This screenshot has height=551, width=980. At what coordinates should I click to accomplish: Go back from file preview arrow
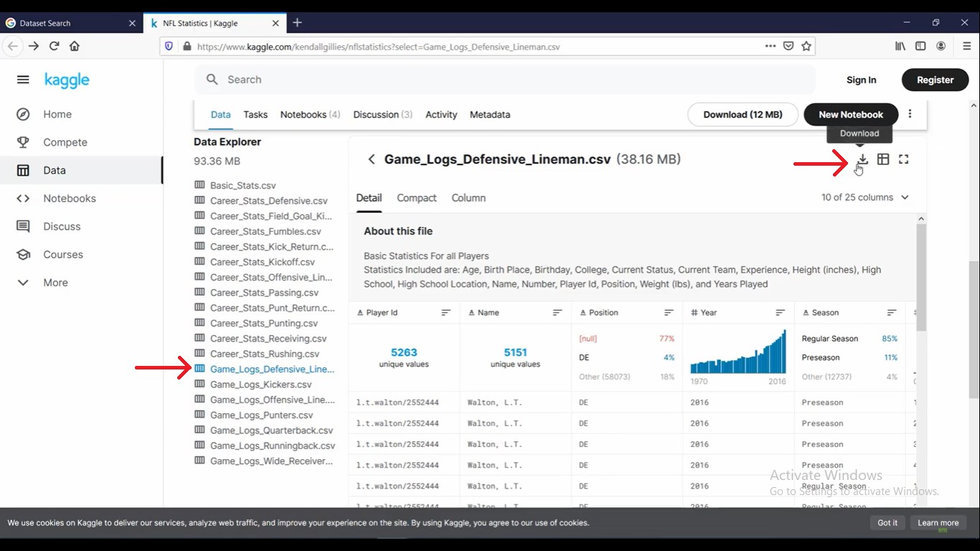[x=371, y=159]
